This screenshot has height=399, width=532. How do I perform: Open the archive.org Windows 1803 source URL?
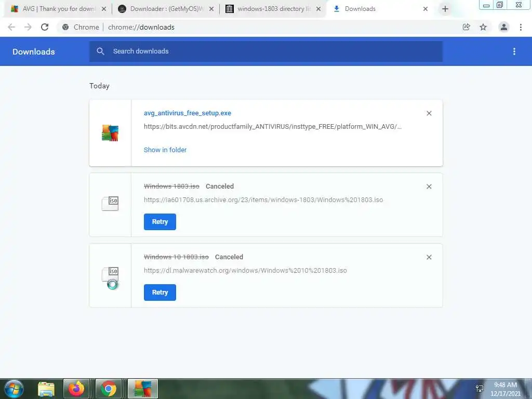tap(263, 200)
